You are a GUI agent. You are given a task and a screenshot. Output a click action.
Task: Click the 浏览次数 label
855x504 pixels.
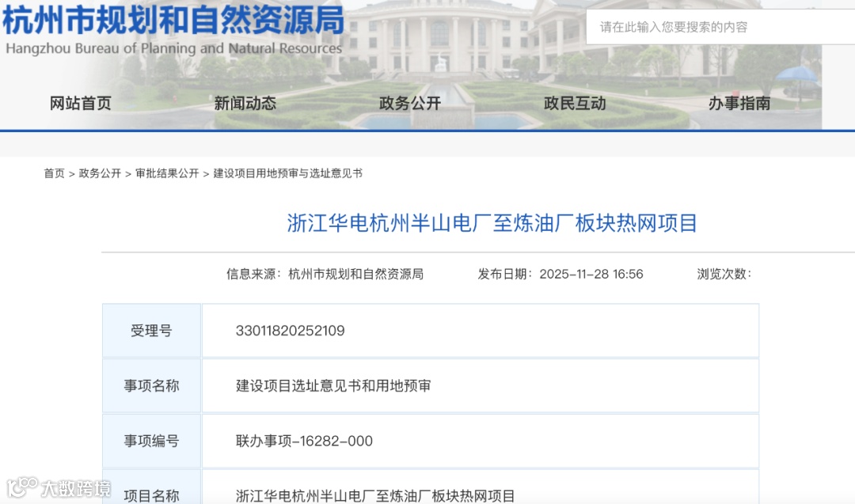tap(724, 274)
